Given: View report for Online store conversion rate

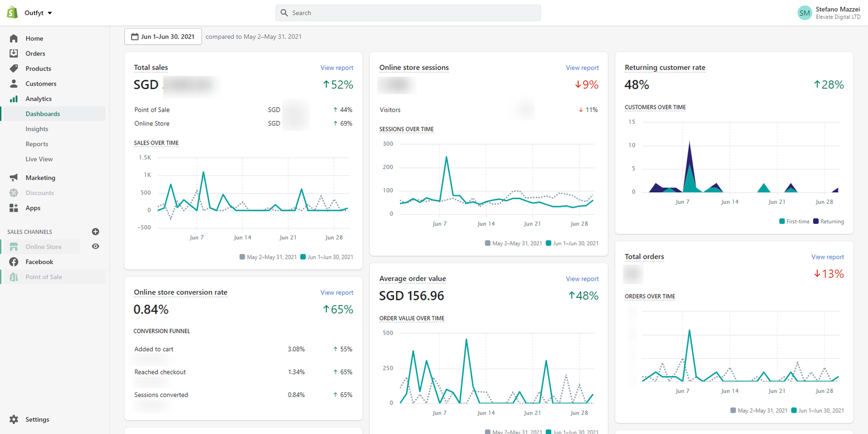Looking at the screenshot, I should (337, 293).
